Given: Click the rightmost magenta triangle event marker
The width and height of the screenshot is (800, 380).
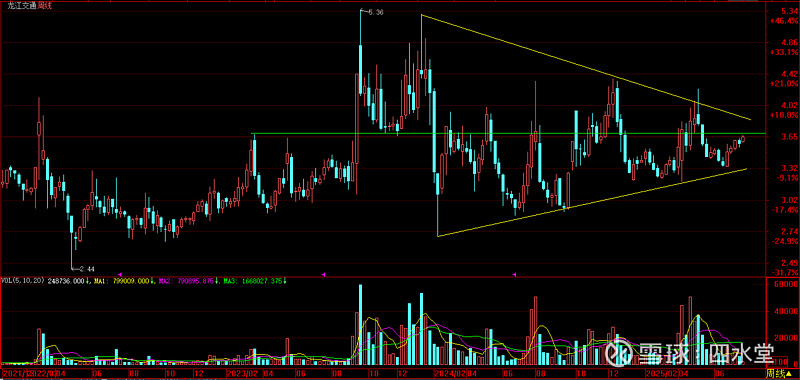Looking at the screenshot, I should (514, 274).
